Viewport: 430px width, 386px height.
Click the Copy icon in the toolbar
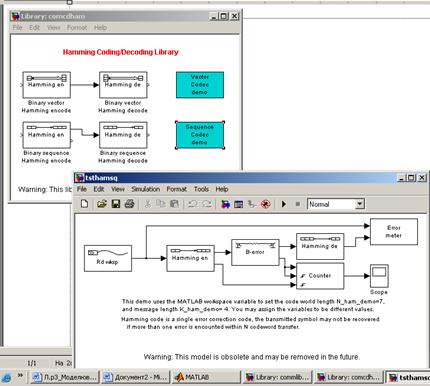[x=161, y=204]
